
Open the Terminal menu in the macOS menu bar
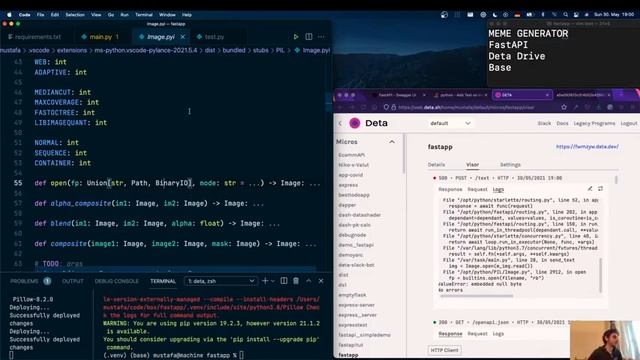tap(144, 15)
